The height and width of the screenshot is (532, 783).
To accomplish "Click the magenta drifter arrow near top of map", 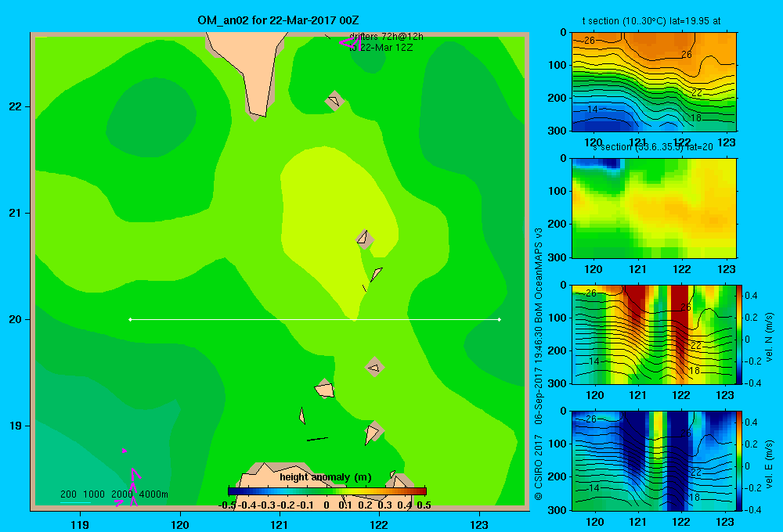I will [x=349, y=43].
